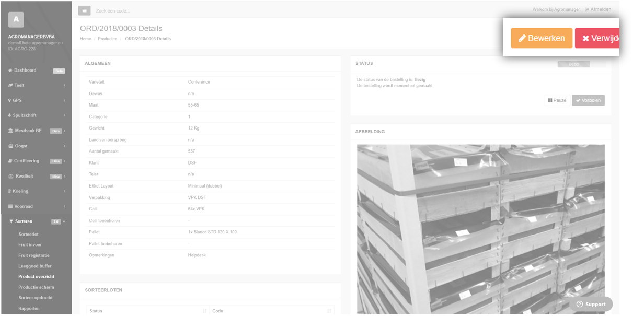The width and height of the screenshot is (644, 316).
Task: Click the red Verwijderen button
Action: point(597,38)
